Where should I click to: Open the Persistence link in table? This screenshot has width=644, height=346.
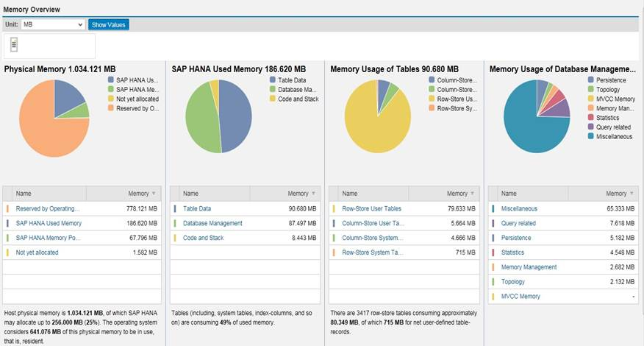tap(516, 238)
